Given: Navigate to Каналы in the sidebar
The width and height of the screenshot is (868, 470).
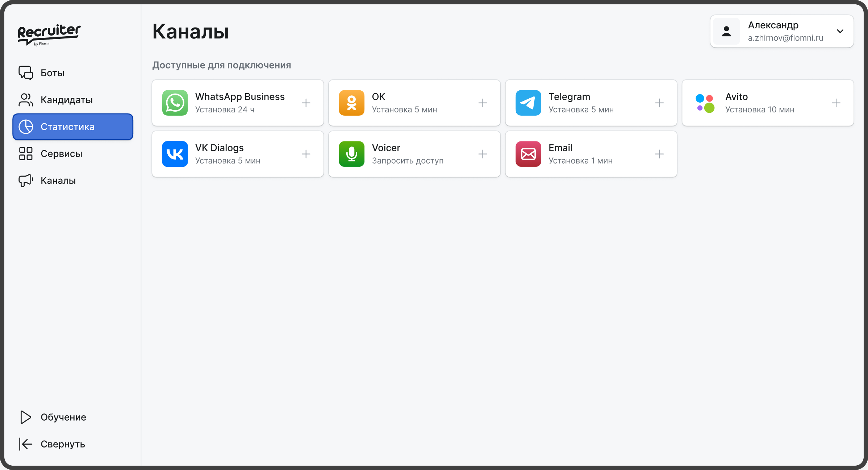Looking at the screenshot, I should [58, 181].
